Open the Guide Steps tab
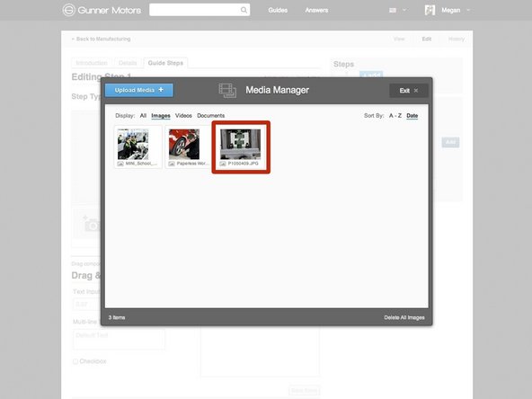Viewport: 532px width, 399px height. click(x=165, y=63)
